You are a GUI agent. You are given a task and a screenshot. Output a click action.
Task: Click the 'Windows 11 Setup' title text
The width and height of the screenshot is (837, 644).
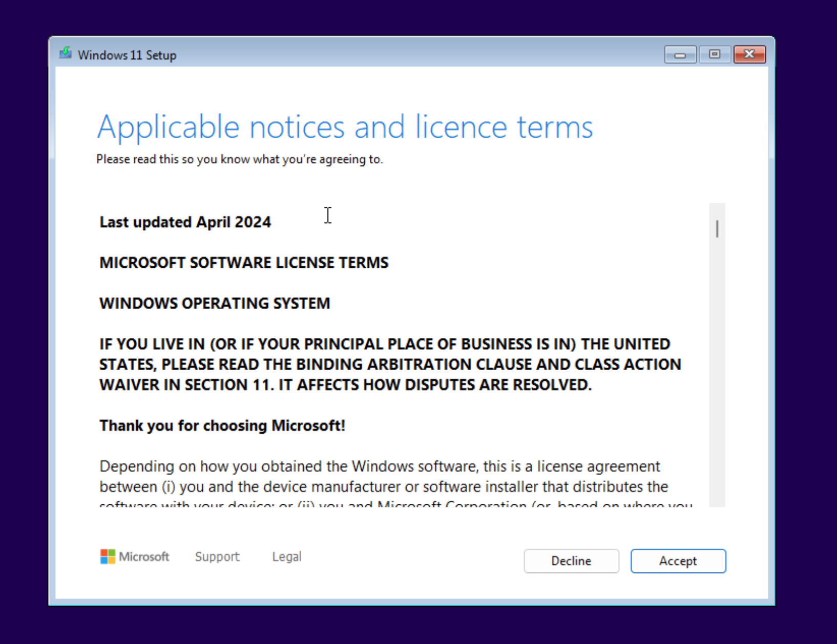tap(127, 55)
